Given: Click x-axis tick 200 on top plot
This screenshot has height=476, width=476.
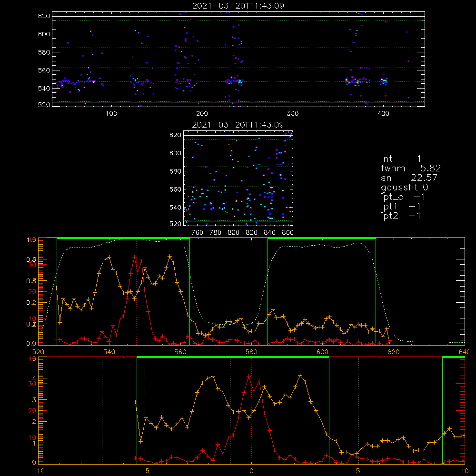Looking at the screenshot, I should (202, 114).
